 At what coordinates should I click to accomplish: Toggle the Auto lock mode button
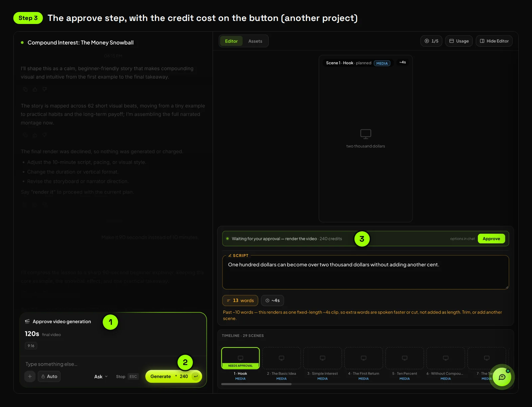click(49, 376)
